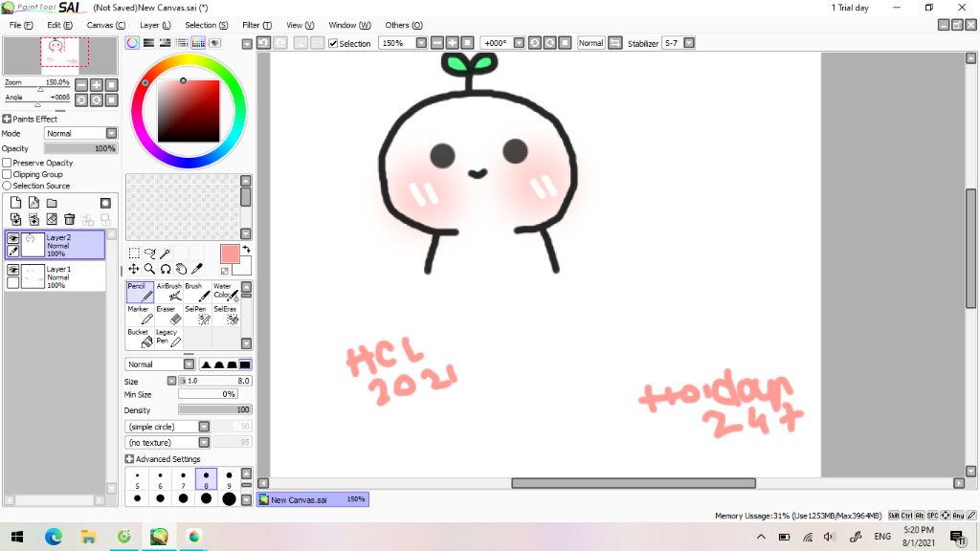
Task: Hide Layer2 using its eye icon
Action: point(12,238)
